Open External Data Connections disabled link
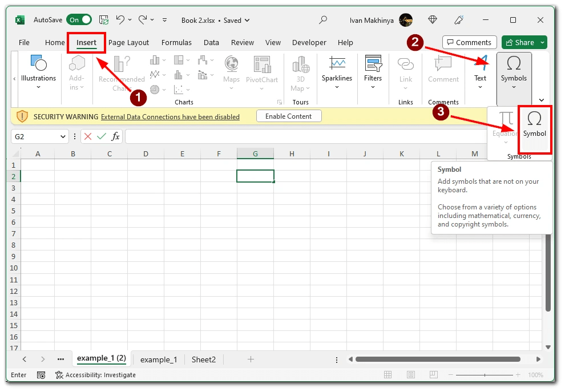 tap(170, 116)
